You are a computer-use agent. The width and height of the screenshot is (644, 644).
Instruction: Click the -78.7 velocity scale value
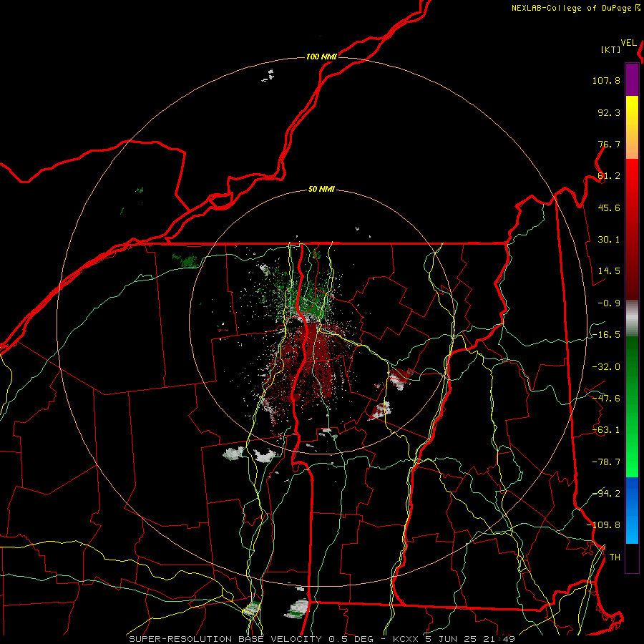point(606,462)
